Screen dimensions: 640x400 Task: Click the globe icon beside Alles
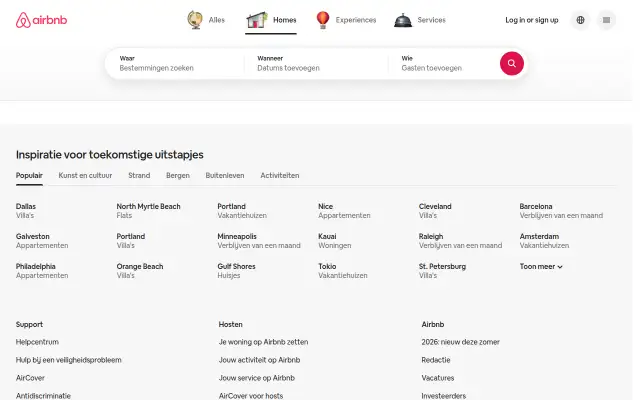point(195,20)
